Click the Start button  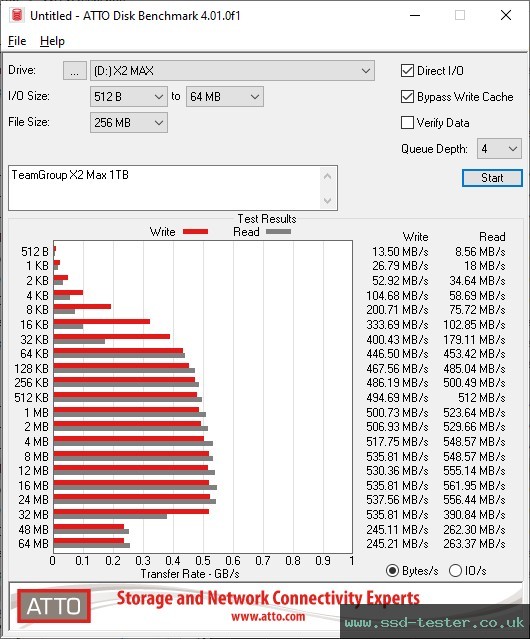click(x=492, y=178)
